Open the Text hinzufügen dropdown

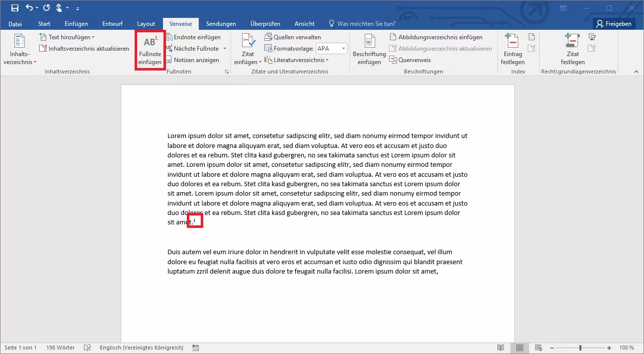(x=67, y=37)
